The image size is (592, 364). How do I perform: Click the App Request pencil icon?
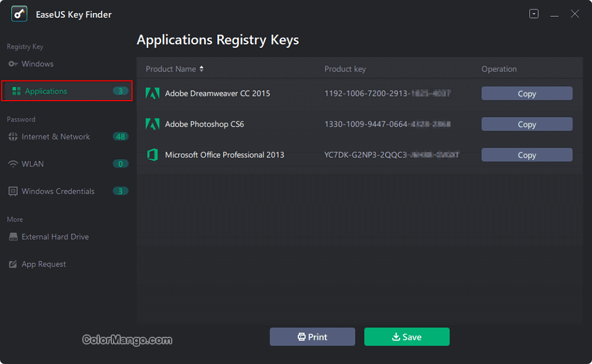(13, 264)
